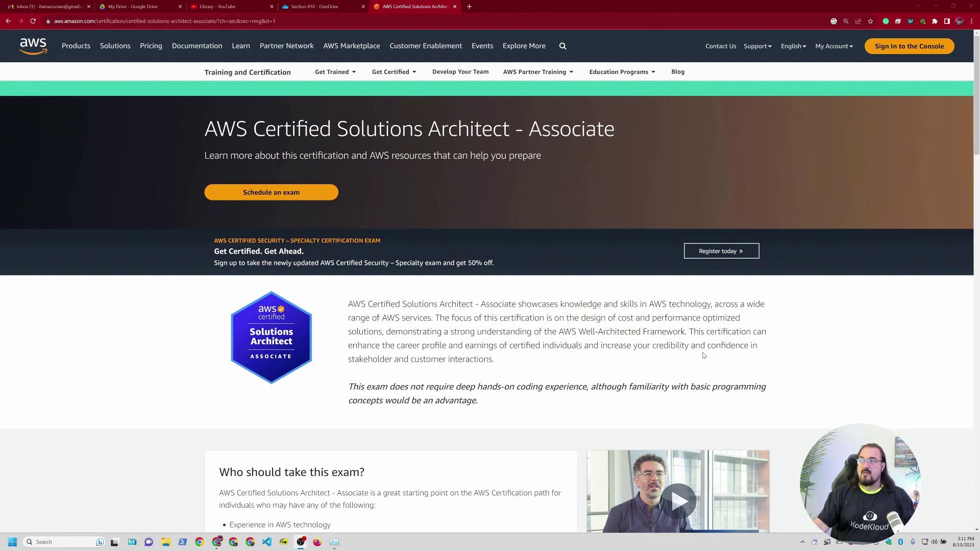Expand the Get Trained dropdown
The height and width of the screenshot is (551, 980).
335,72
